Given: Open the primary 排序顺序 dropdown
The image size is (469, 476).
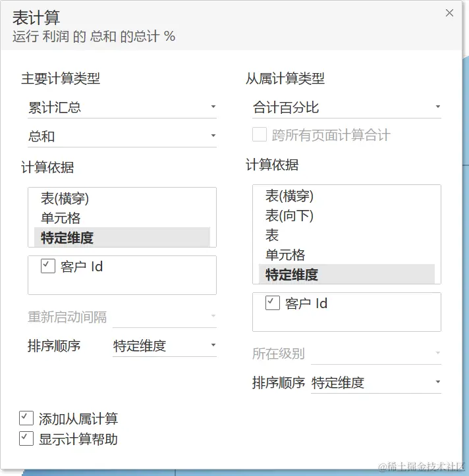Looking at the screenshot, I should coord(164,346).
